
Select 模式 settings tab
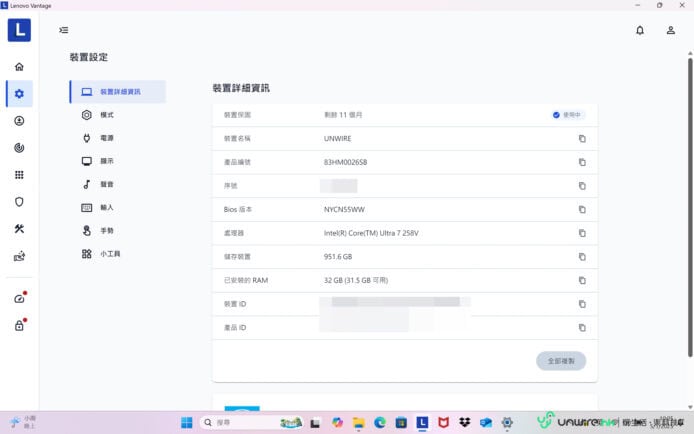coord(118,115)
